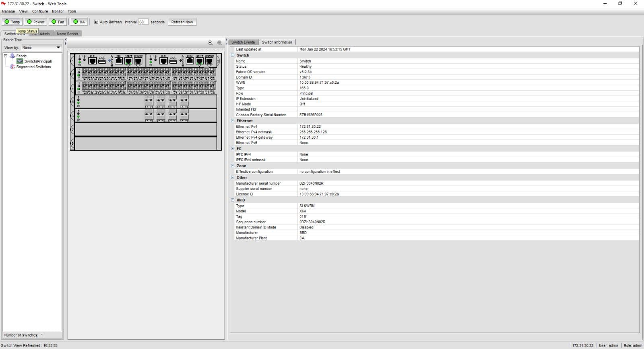Viewport: 644px width, 349px height.
Task: Click the Temp status indicator button
Action: [12, 22]
